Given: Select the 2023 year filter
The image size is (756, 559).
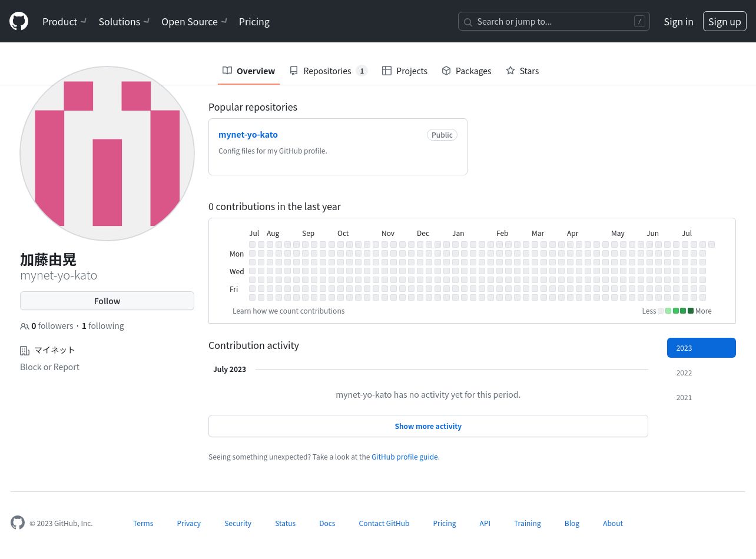Looking at the screenshot, I should pyautogui.click(x=701, y=348).
